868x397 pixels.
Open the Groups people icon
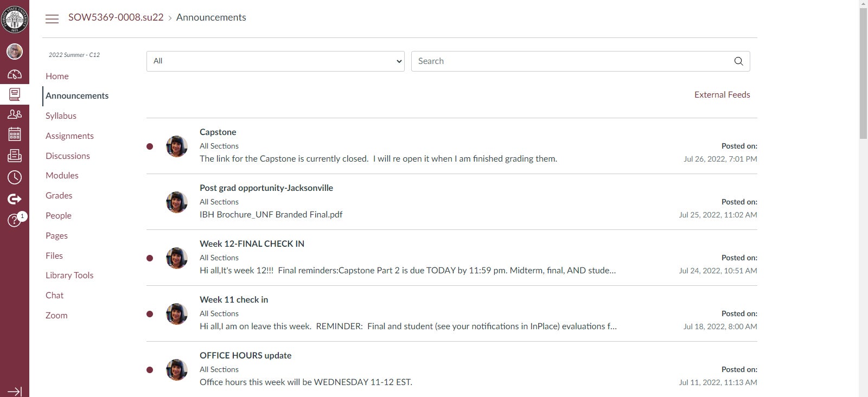click(x=15, y=114)
